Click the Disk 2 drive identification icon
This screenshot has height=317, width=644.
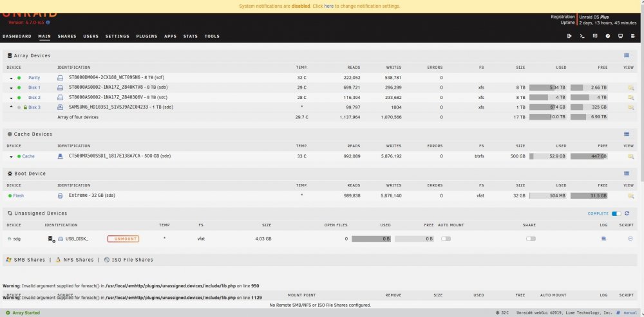pos(60,98)
